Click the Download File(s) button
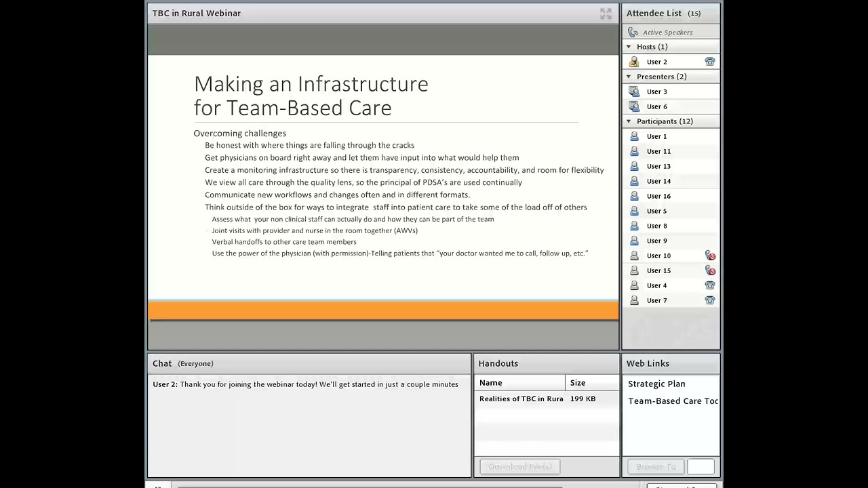The width and height of the screenshot is (868, 488). click(520, 466)
